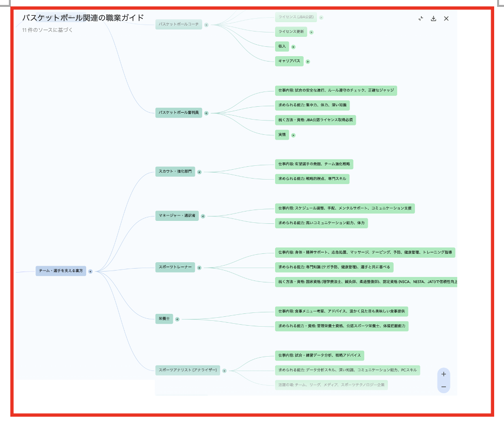Click the node 求められる能力: 高いコミュニケーション能力、体力
Image resolution: width=504 pixels, height=428 pixels.
point(321,223)
